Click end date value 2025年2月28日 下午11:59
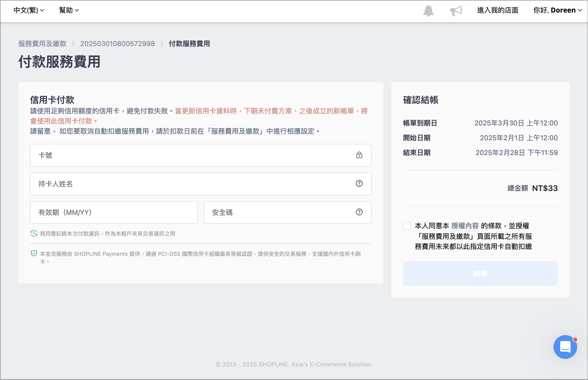The image size is (588, 380). coord(517,153)
